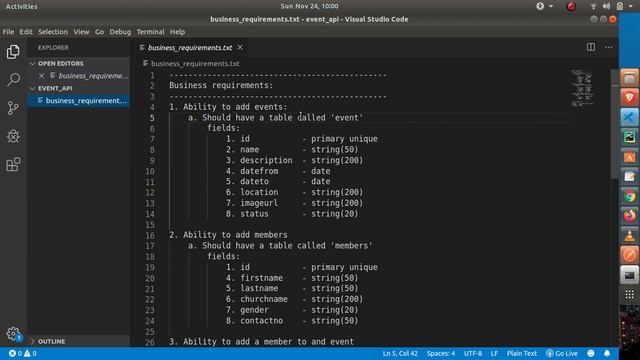The height and width of the screenshot is (360, 640).
Task: Open the editor More Actions ellipsis
Action: pos(609,47)
